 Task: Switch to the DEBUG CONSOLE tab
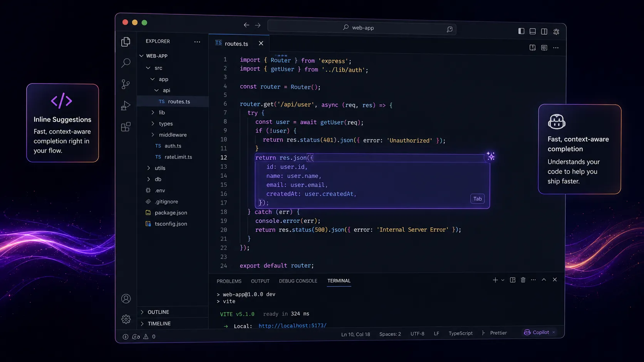click(x=298, y=281)
